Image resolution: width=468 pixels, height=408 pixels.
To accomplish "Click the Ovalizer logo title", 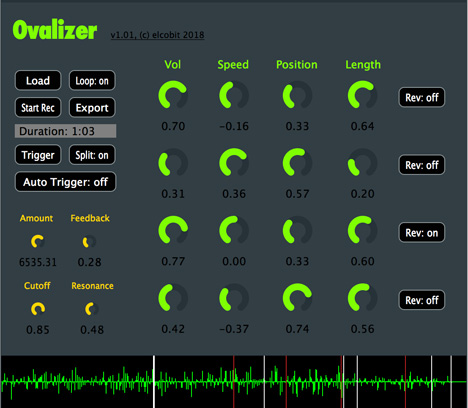I will [55, 30].
